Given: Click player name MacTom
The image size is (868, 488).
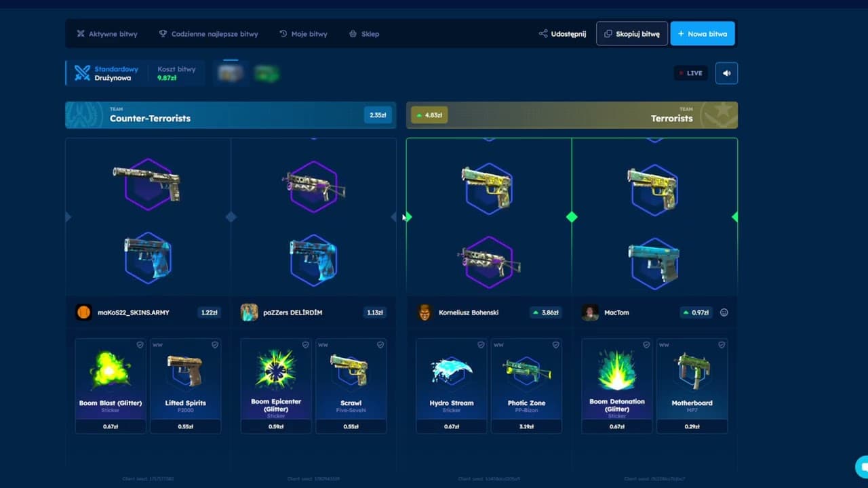Looking at the screenshot, I should pyautogui.click(x=616, y=312).
